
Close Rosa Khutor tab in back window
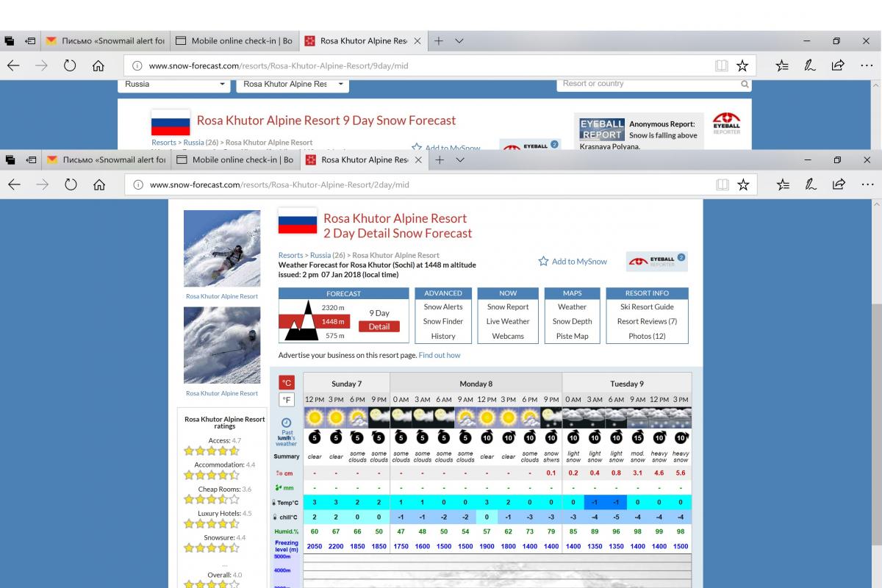point(417,40)
